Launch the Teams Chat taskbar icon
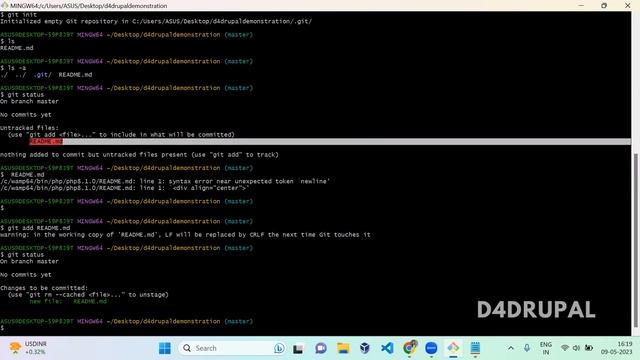This screenshot has width=640, height=360. (x=321, y=348)
